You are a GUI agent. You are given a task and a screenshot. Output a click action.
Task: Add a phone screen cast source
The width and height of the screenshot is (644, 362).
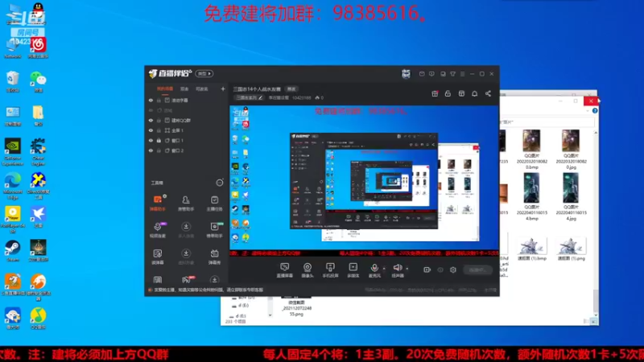(330, 270)
